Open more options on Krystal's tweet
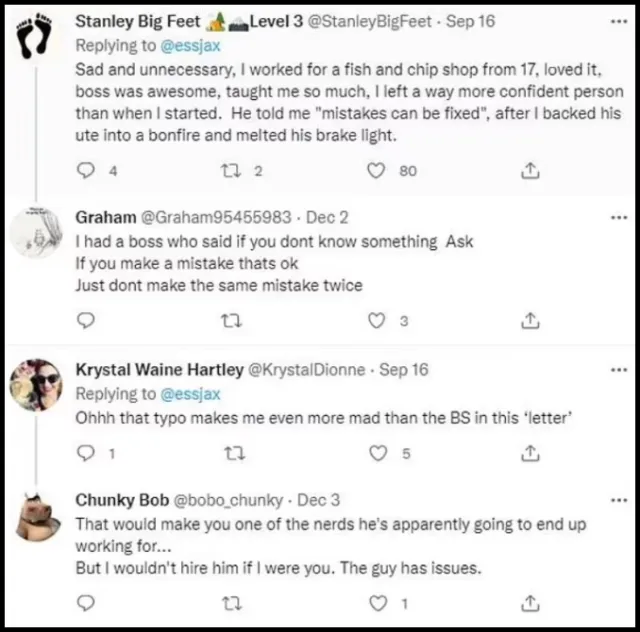 click(x=618, y=369)
